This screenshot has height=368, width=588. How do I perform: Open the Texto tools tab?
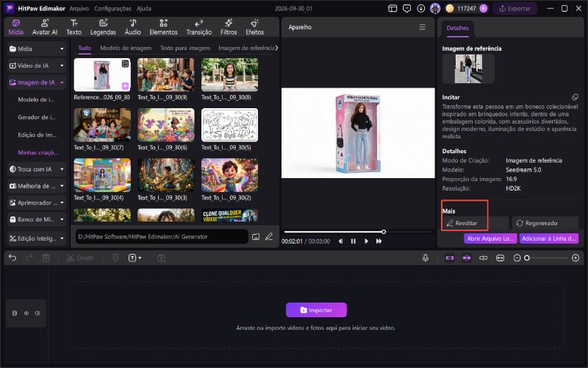pyautogui.click(x=74, y=27)
